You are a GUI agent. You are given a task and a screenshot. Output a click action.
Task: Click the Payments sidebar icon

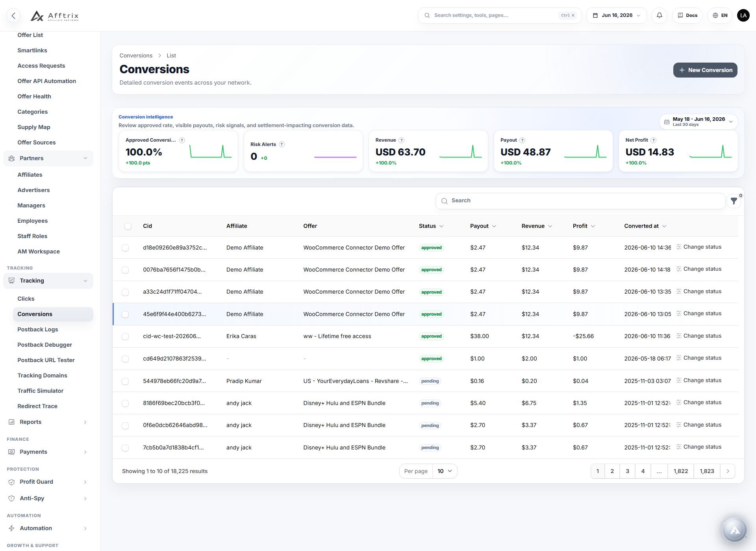point(12,452)
